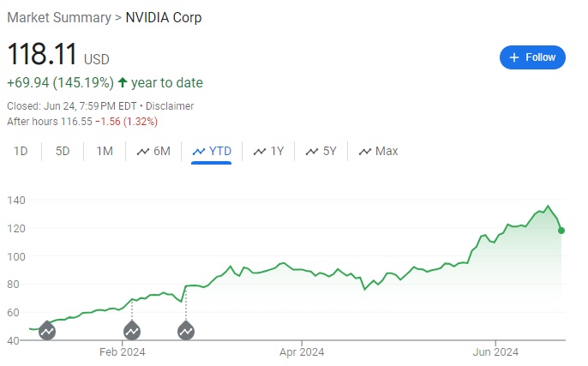Click the Max range trend icon
Viewport: 588px width, 366px height.
tap(364, 152)
